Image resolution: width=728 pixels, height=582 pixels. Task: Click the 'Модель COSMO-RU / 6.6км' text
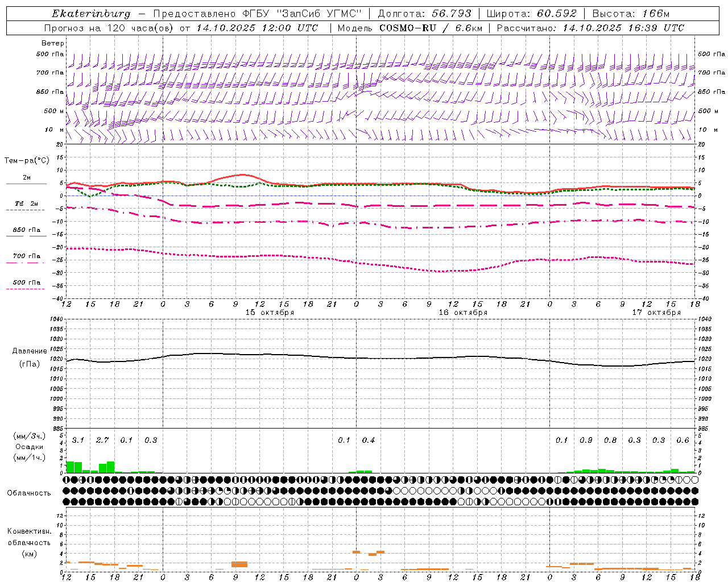click(x=410, y=28)
